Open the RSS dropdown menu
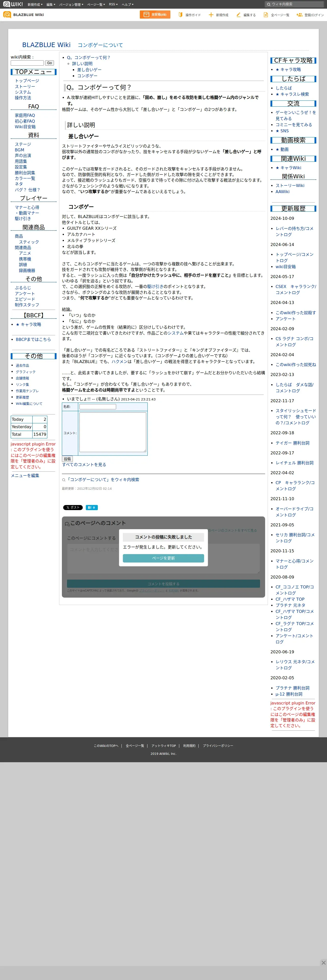Screen dimensions: 327x980 pos(113,5)
